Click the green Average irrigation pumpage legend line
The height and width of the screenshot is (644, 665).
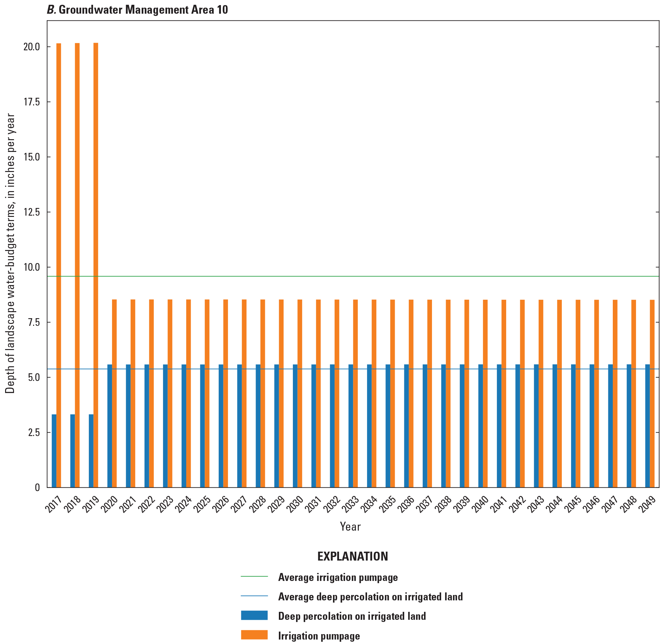[254, 576]
